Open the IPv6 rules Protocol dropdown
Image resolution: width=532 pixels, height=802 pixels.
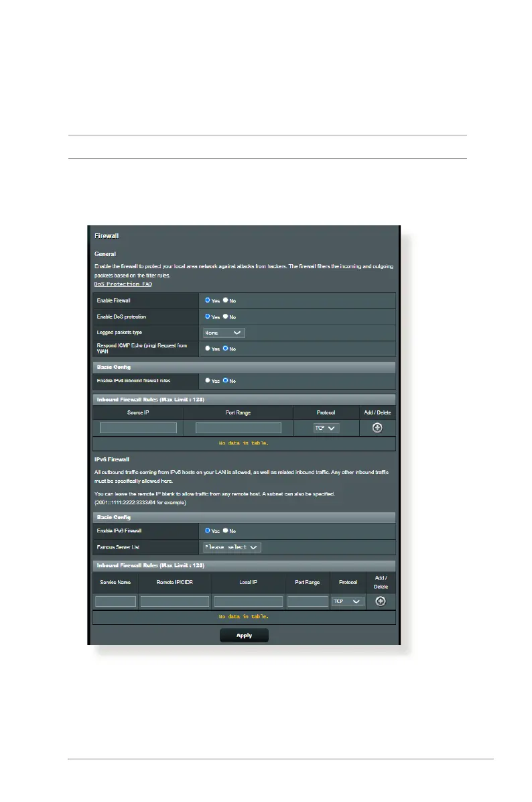point(348,601)
